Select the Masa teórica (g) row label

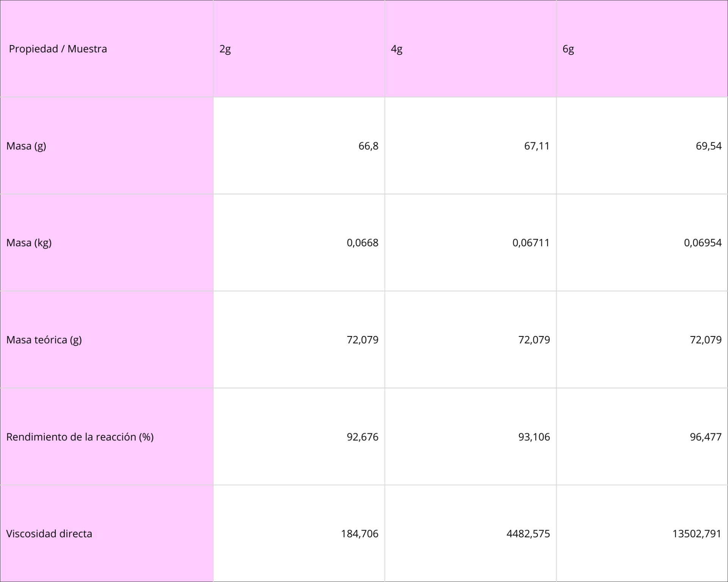[x=107, y=340]
